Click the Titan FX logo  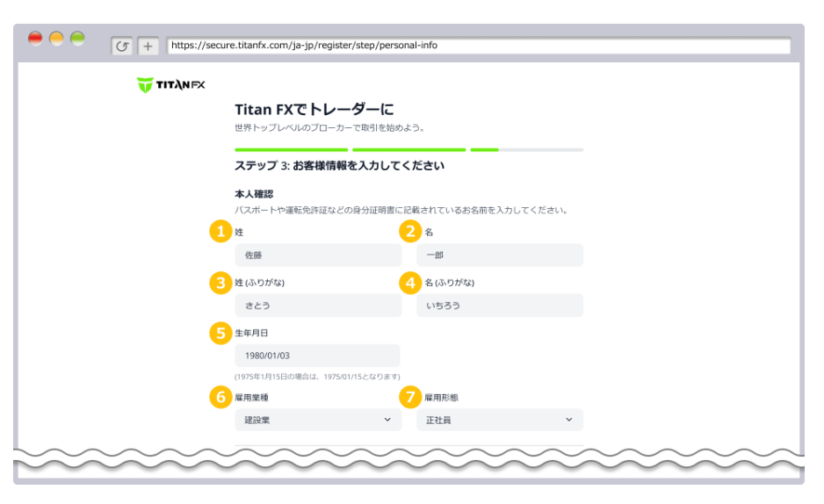click(x=170, y=84)
